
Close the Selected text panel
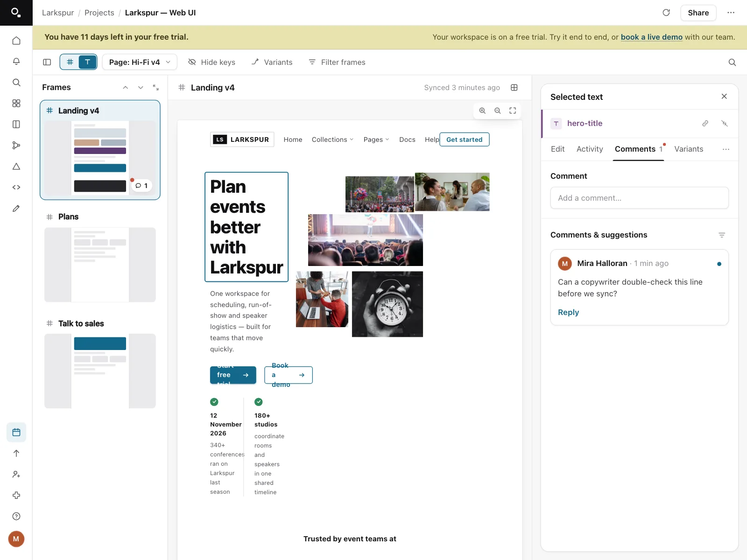[x=724, y=97]
